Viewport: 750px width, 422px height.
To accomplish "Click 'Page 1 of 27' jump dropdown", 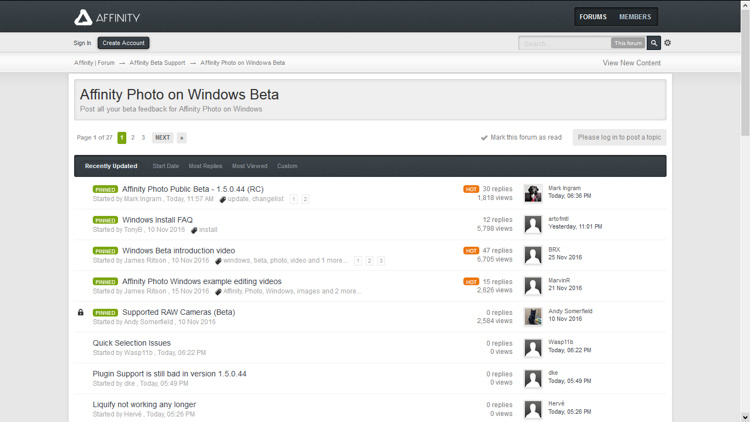I will [x=95, y=138].
